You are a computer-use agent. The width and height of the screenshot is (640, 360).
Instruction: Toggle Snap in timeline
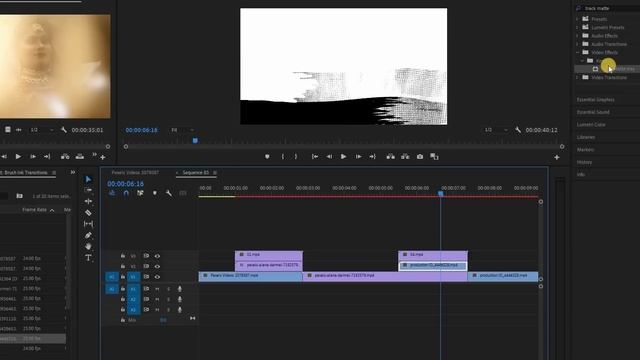pos(126,193)
